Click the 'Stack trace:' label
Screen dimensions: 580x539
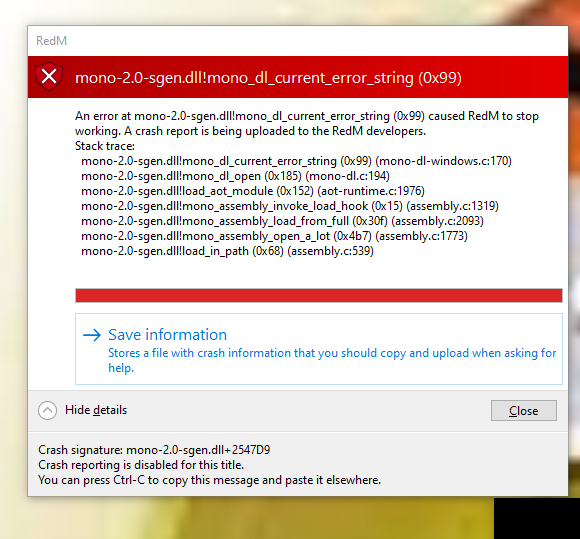pos(105,146)
